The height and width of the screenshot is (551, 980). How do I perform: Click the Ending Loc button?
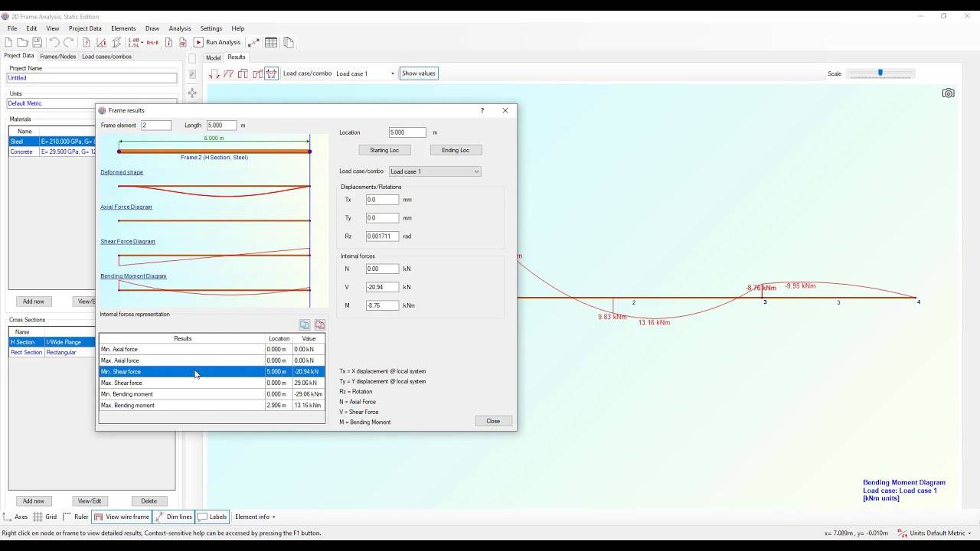click(x=456, y=150)
